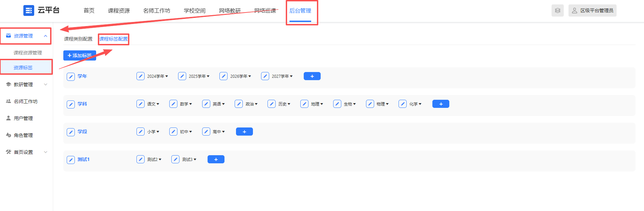The image size is (644, 211).
Task: Edit the 化学 tag with pencil icon
Action: coord(403,104)
